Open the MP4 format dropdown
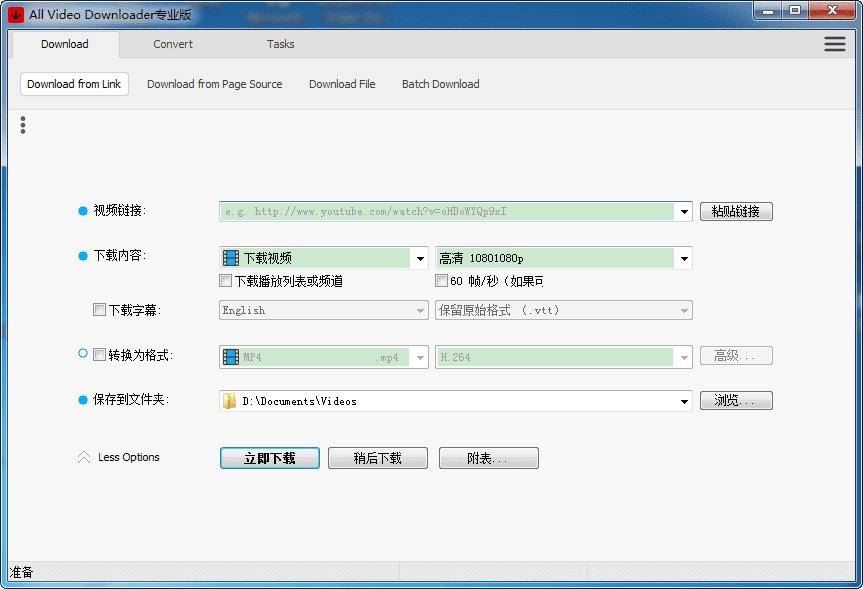This screenshot has width=863, height=589. tap(420, 357)
